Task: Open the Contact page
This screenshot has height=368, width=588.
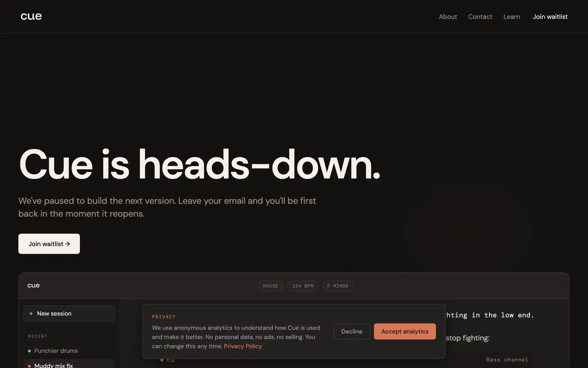Action: 480,17
